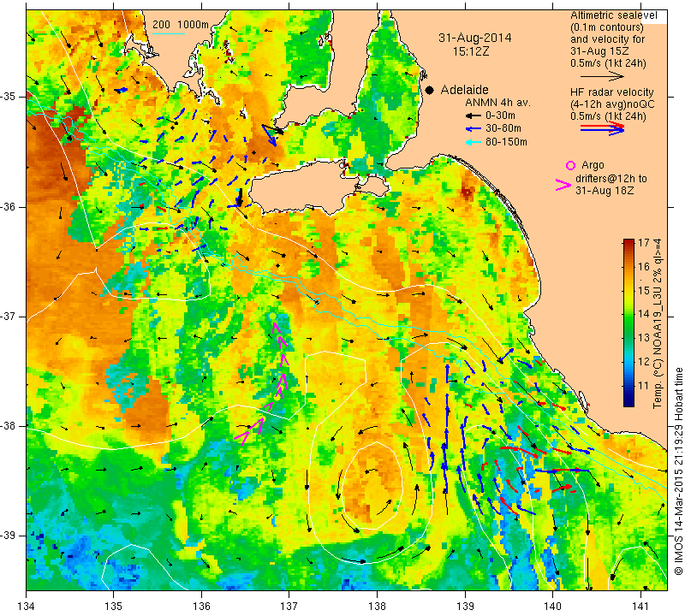Click the black altimetric velocity scale arrow
Screen dimensions: 685x616
click(602, 76)
